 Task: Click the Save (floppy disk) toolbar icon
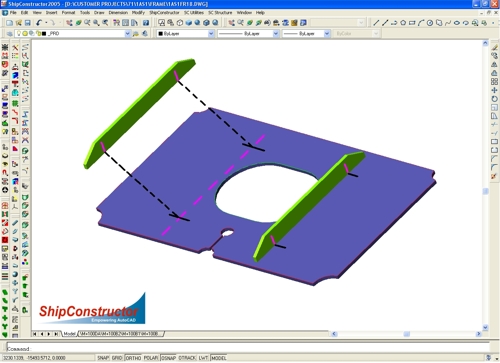28,23
